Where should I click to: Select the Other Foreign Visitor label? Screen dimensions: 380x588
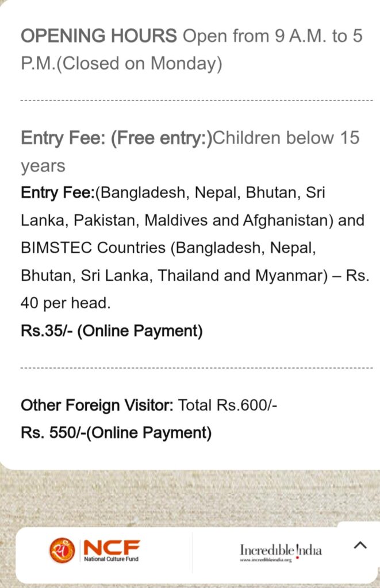[97, 405]
